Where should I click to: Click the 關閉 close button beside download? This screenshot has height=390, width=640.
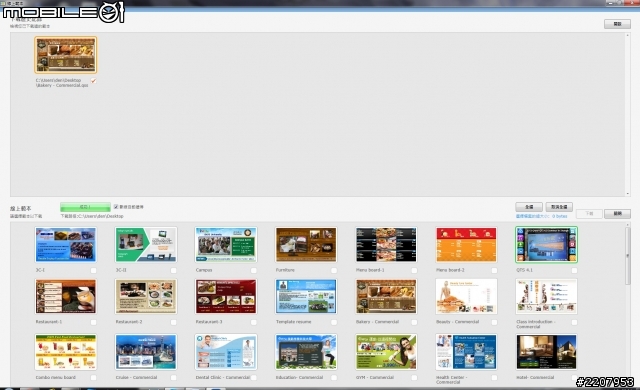pyautogui.click(x=618, y=214)
